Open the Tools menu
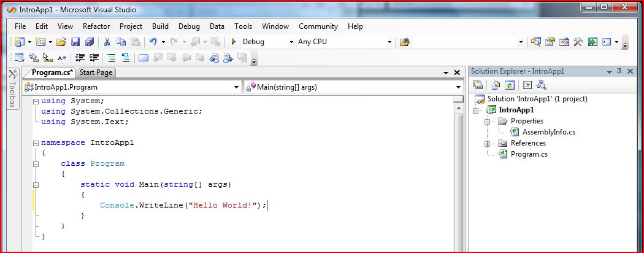The width and height of the screenshot is (644, 253). click(x=243, y=26)
